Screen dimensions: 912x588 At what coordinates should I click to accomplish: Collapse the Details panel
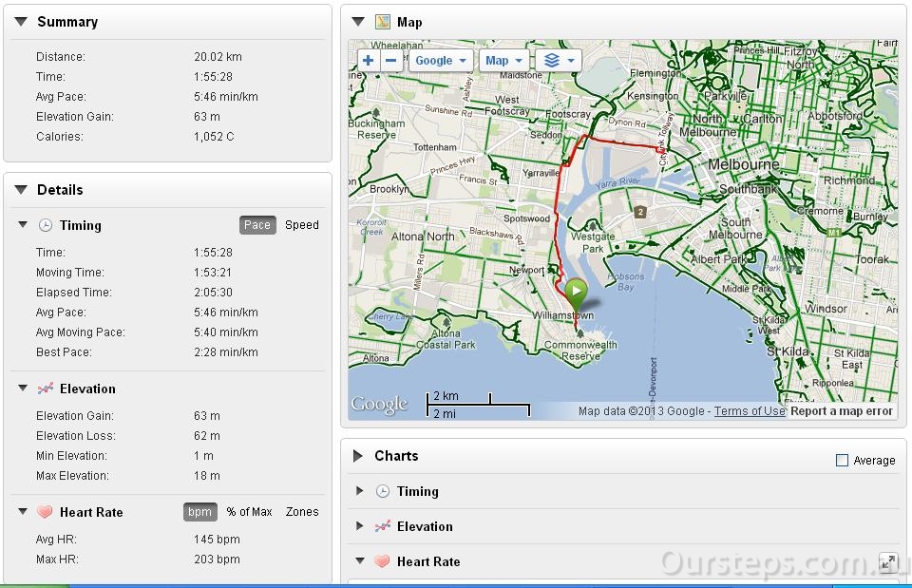click(x=21, y=190)
